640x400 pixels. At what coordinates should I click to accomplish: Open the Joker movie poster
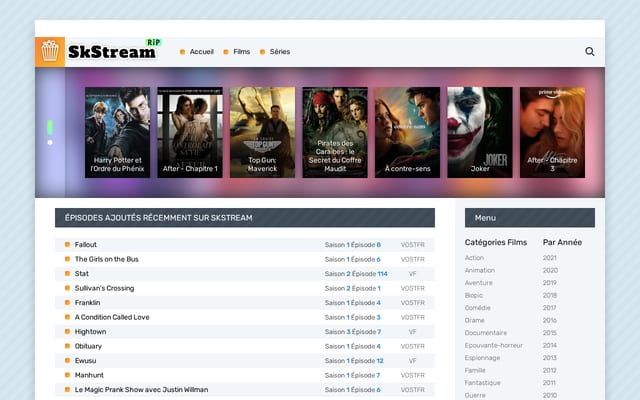click(480, 132)
